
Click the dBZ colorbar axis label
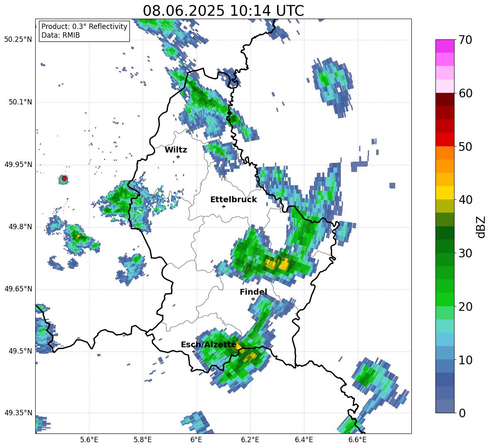click(481, 227)
